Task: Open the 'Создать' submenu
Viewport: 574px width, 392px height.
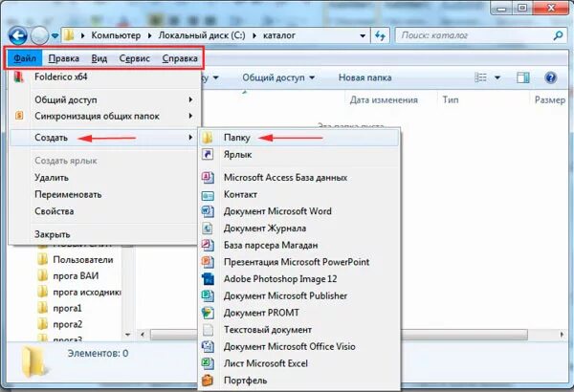Action: click(104, 138)
